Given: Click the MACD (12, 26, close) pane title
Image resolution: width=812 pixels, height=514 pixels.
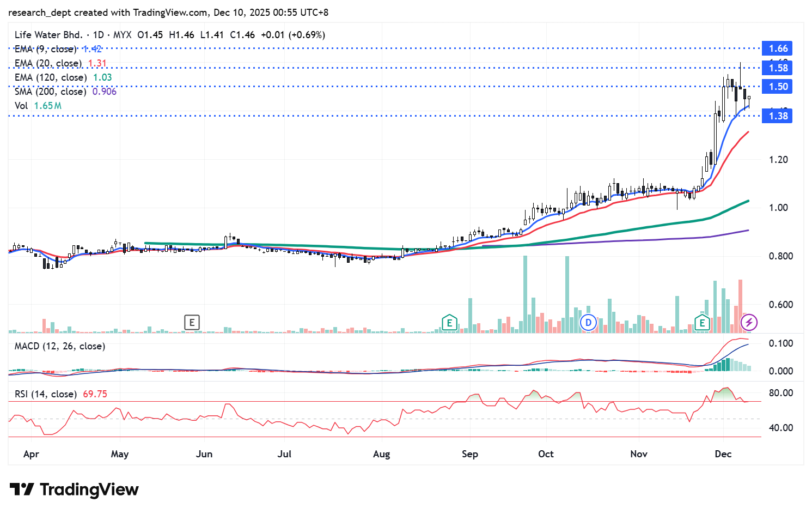Looking at the screenshot, I should click(x=60, y=346).
